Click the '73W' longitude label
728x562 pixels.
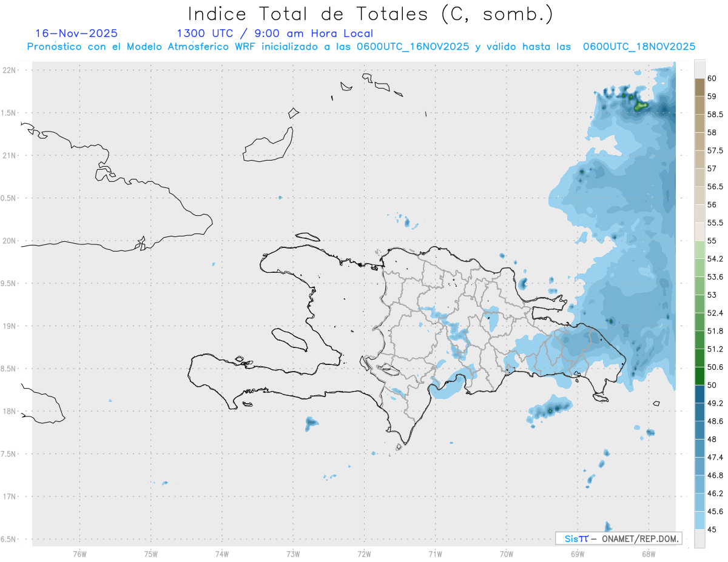point(293,553)
